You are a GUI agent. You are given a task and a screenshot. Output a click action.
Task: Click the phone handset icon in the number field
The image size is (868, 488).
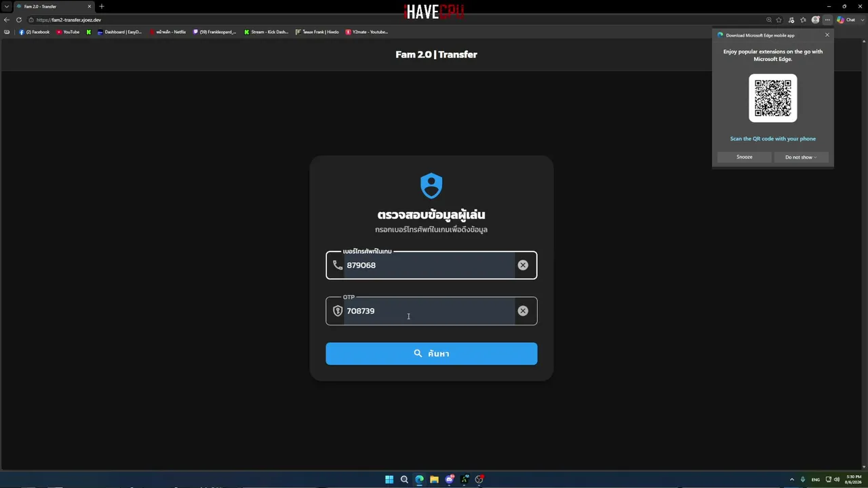point(338,265)
